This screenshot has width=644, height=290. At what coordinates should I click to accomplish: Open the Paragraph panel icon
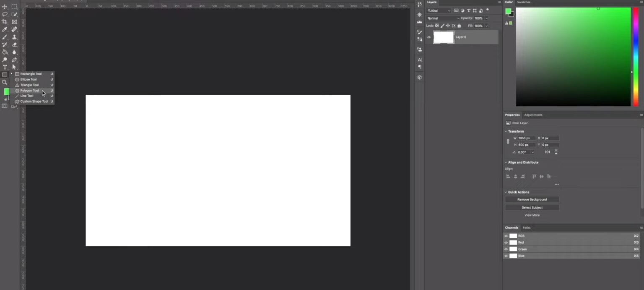click(x=420, y=67)
